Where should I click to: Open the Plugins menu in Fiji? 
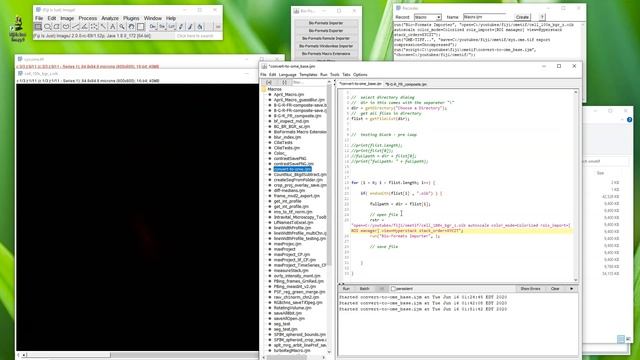point(131,18)
